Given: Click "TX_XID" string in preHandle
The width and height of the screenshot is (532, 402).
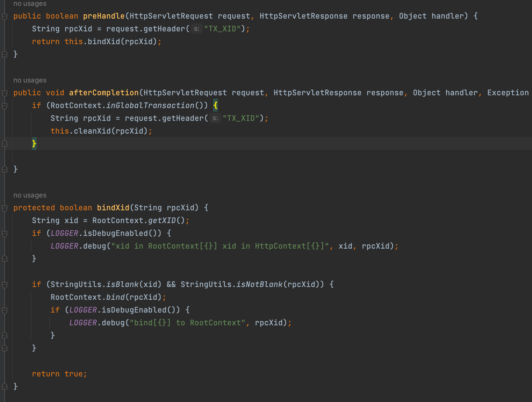Looking at the screenshot, I should pyautogui.click(x=222, y=29).
